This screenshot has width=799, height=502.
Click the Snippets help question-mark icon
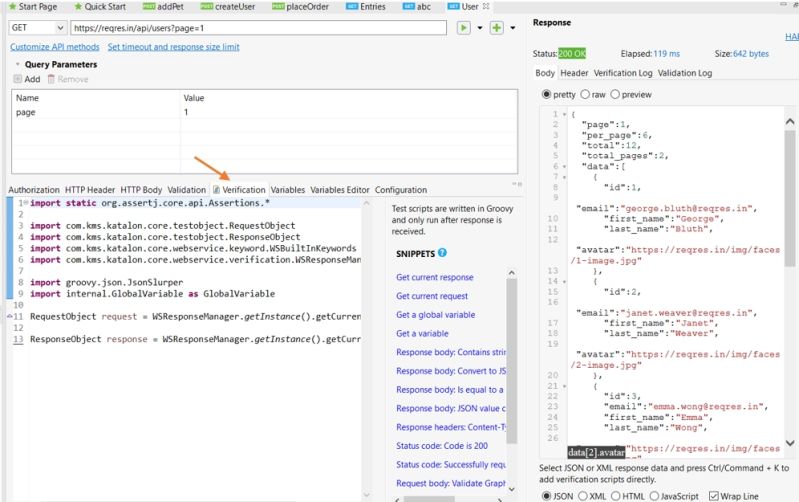pyautogui.click(x=442, y=252)
